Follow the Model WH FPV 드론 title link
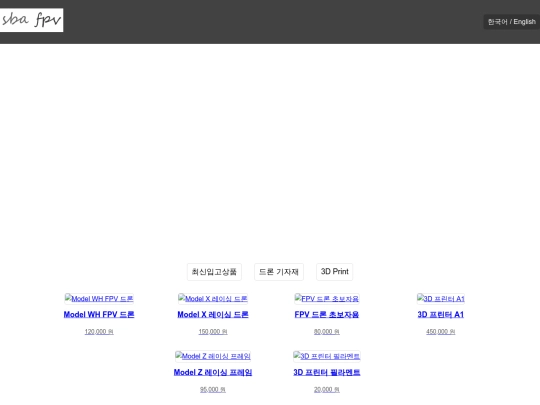The width and height of the screenshot is (540, 405). (x=99, y=314)
